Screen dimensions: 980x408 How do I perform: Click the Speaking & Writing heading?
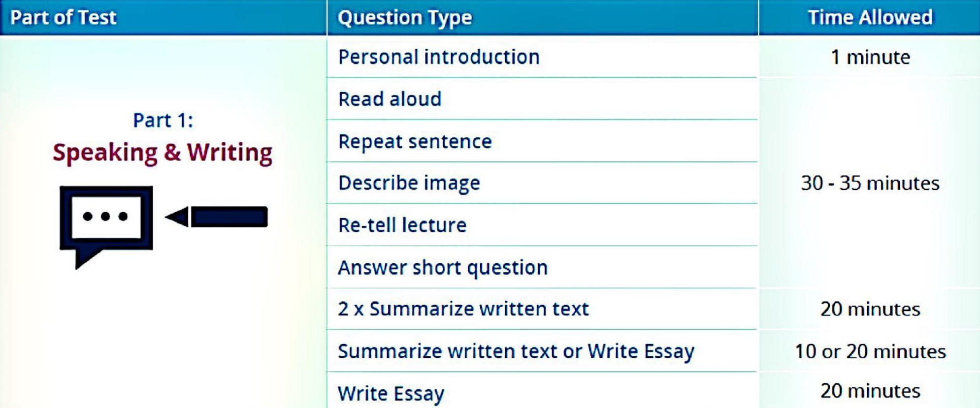point(163,153)
